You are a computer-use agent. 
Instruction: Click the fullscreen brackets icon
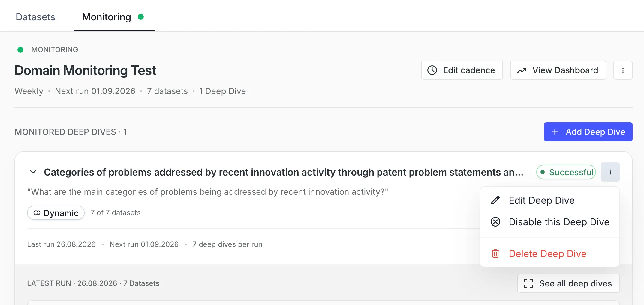pyautogui.click(x=528, y=283)
